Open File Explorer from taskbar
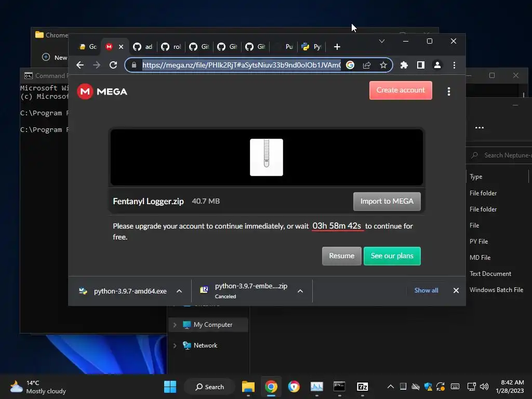The width and height of the screenshot is (532, 399). [248, 387]
